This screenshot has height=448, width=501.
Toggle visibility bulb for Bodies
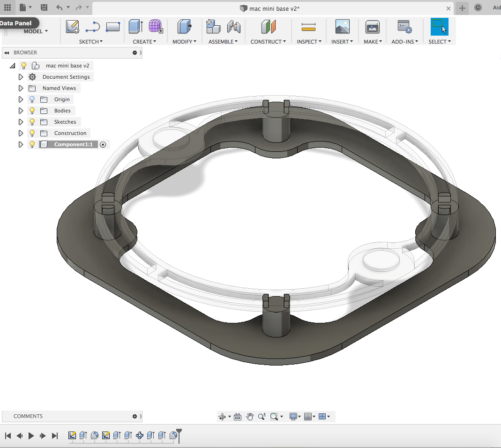pyautogui.click(x=32, y=111)
